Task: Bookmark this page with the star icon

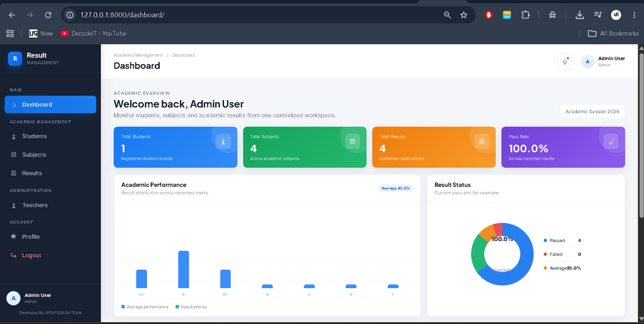Action: point(464,14)
